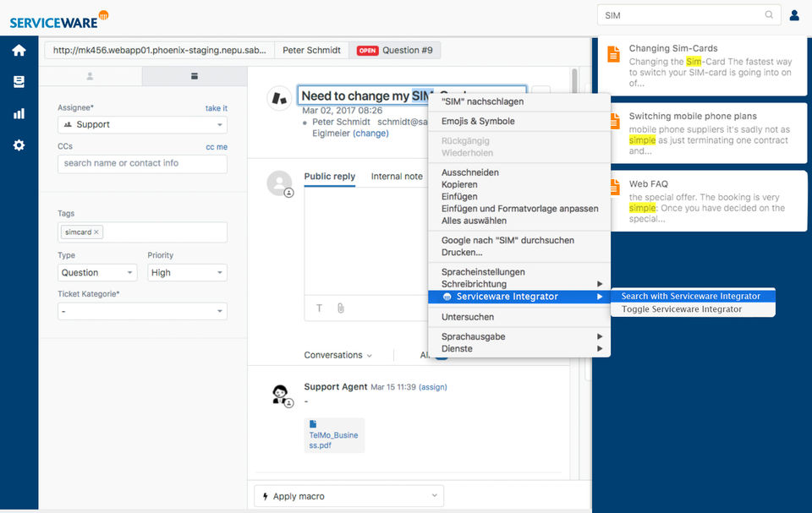The image size is (812, 513).
Task: Open the Ticket Kategorie dropdown
Action: (x=142, y=311)
